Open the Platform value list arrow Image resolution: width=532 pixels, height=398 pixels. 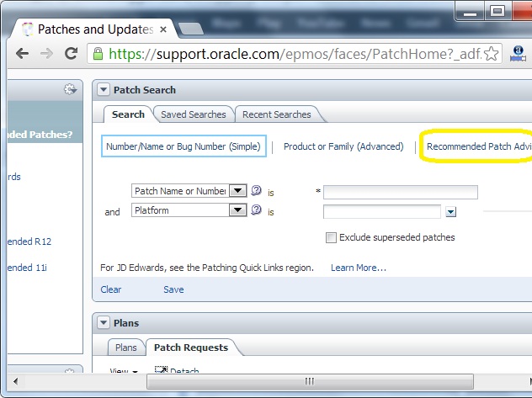[450, 212]
